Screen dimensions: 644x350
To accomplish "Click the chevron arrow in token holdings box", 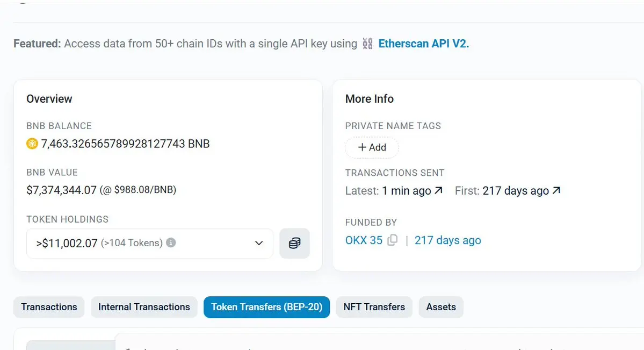I will point(259,243).
